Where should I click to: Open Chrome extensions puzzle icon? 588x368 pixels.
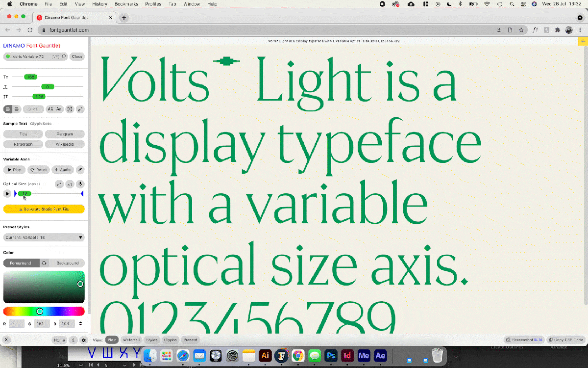pyautogui.click(x=558, y=30)
